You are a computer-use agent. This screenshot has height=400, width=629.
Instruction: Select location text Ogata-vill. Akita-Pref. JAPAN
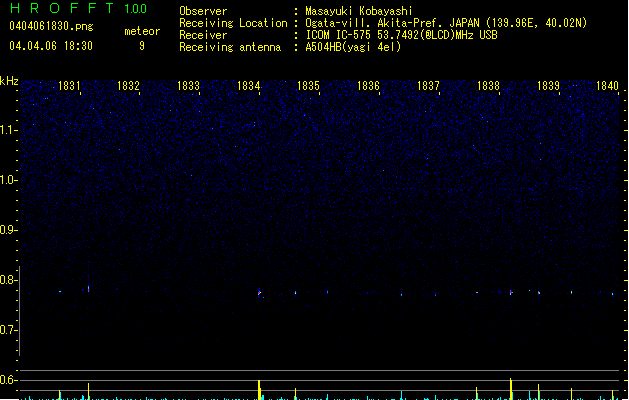(x=392, y=23)
